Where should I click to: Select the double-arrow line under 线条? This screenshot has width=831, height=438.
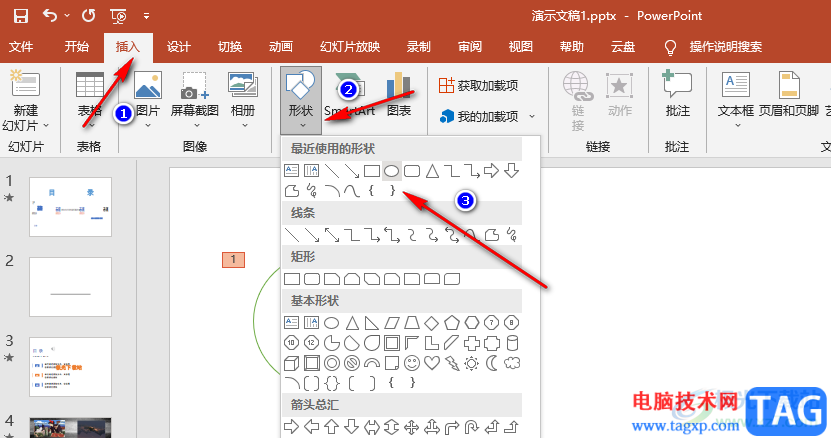pos(332,235)
